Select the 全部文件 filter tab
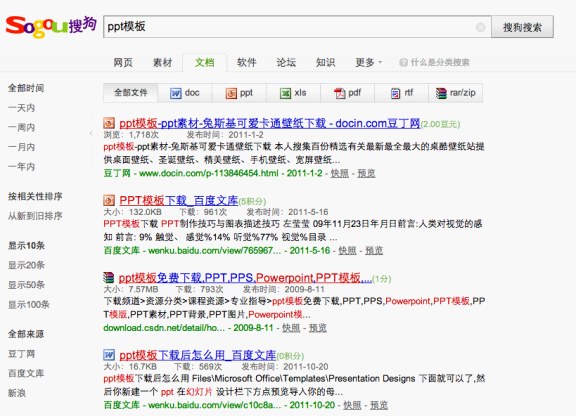577x417 pixels. [x=131, y=93]
